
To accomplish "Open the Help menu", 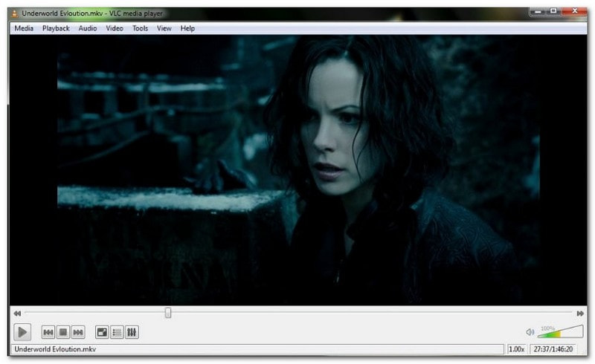I will tap(187, 28).
